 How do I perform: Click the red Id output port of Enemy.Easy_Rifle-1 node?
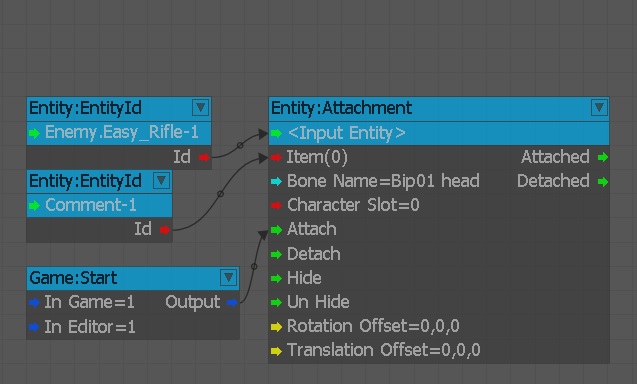[204, 157]
